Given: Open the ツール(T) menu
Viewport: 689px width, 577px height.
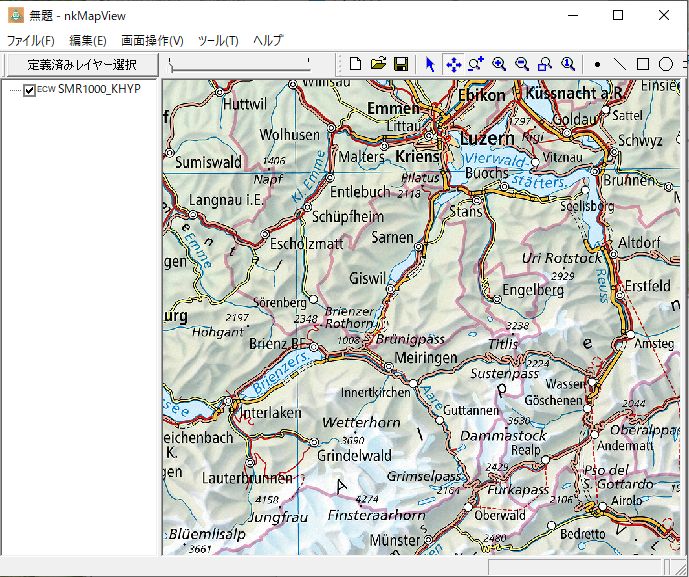Looking at the screenshot, I should click(218, 41).
